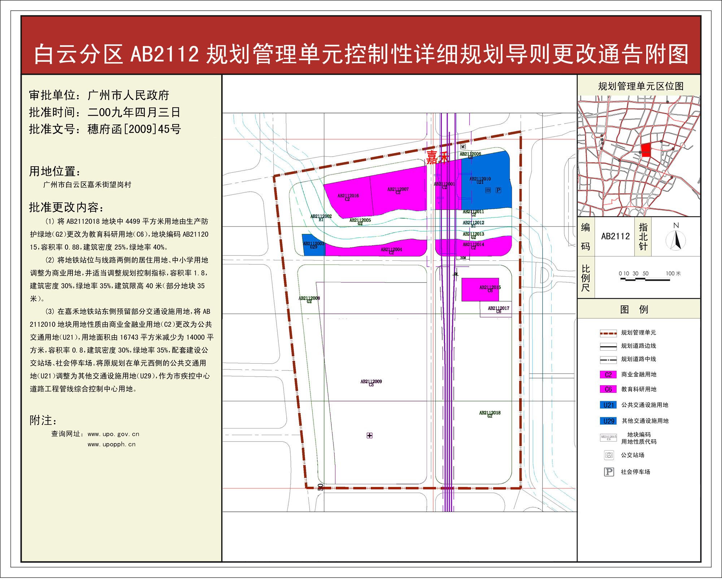This screenshot has width=722, height=588.
Task: Click the magenta C2 legend swatch
Action: (x=608, y=374)
